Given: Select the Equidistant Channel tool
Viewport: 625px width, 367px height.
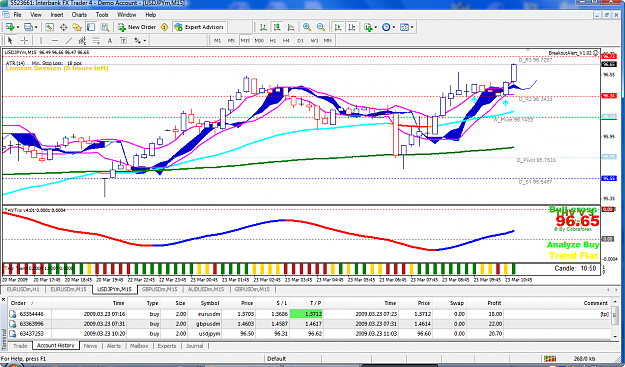Looking at the screenshot, I should coord(82,40).
